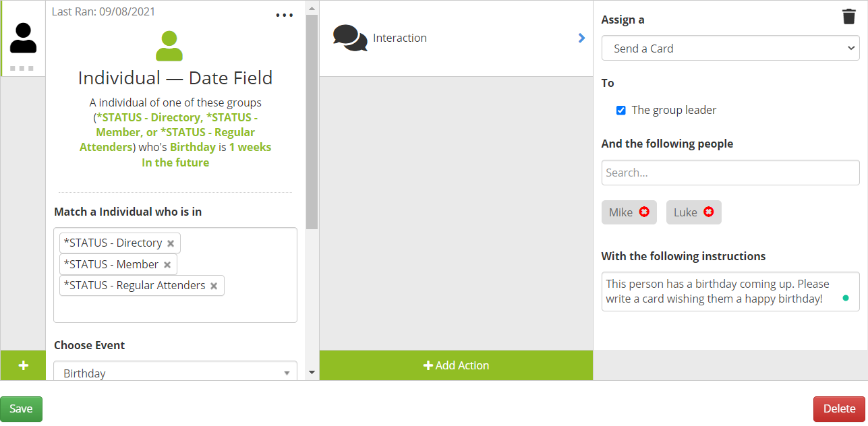Remove the *STATUS - Regular Attenders tag

[214, 286]
